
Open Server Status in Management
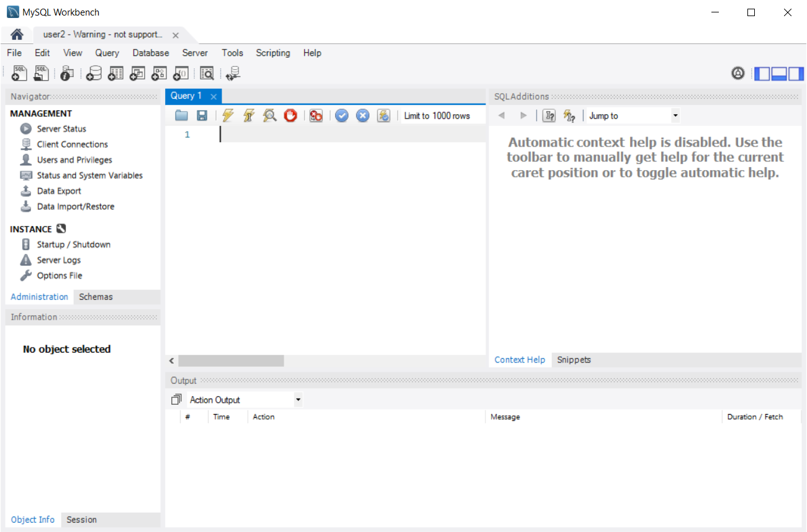[x=61, y=128]
